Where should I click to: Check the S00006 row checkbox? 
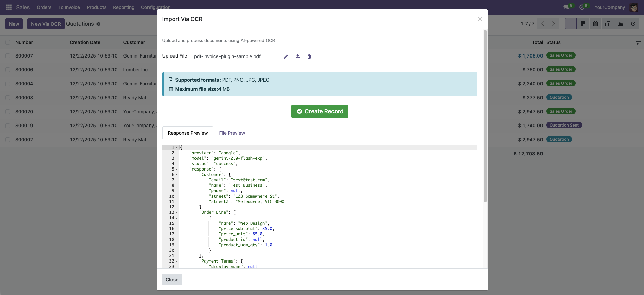(8, 70)
